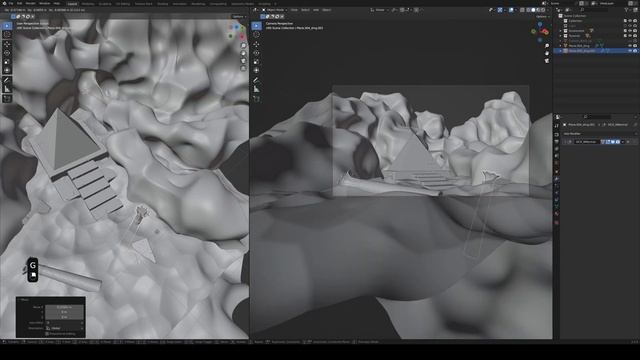Screen dimensions: 640x360
Task: Hide the Pyramid collection via eye icon
Action: (x=630, y=36)
